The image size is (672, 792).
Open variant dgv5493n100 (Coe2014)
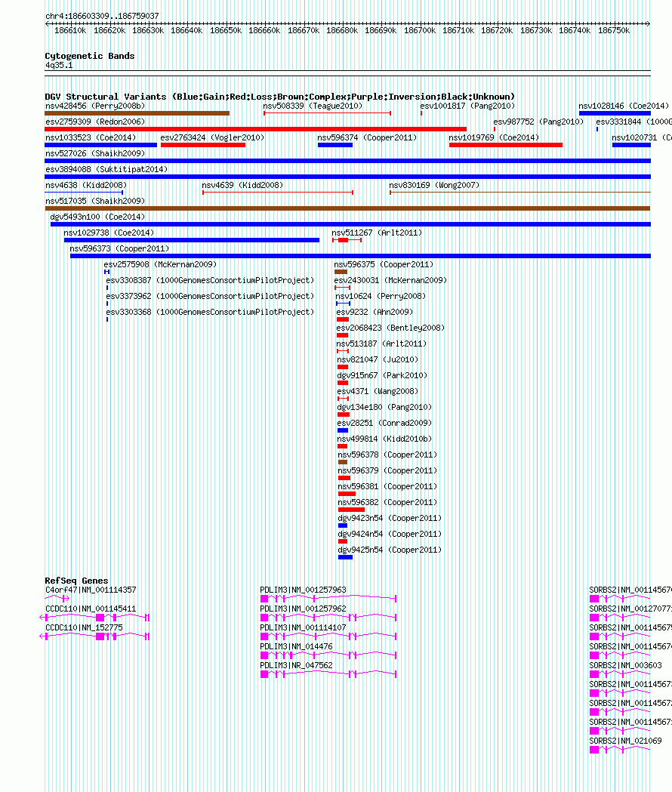pos(97,217)
